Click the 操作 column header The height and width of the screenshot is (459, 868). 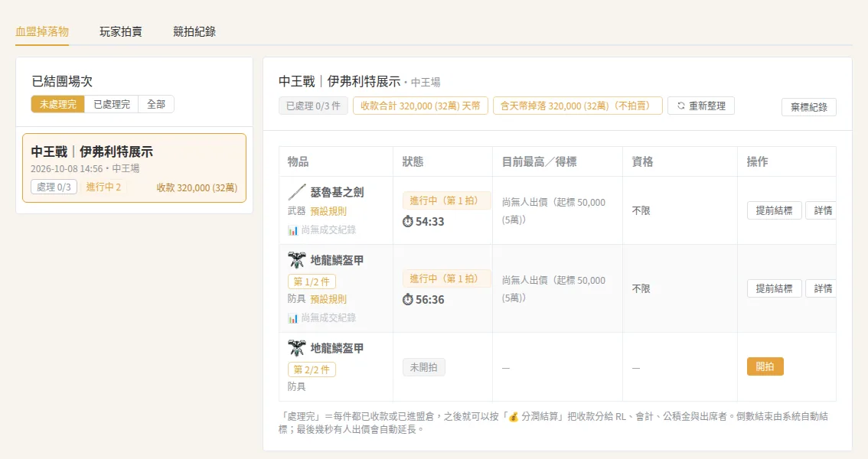(757, 161)
